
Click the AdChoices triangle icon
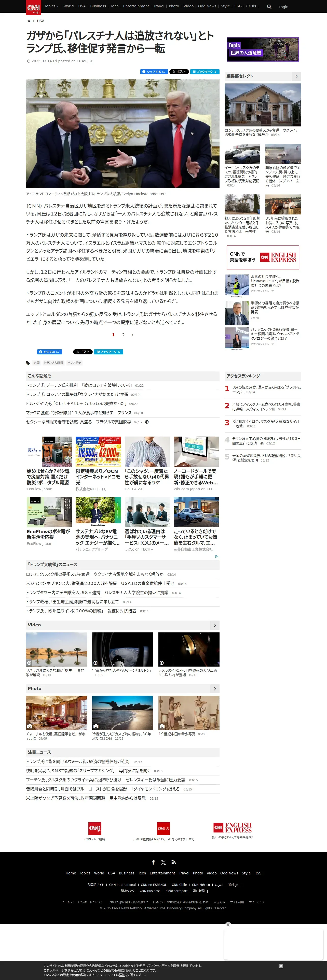tap(217, 556)
